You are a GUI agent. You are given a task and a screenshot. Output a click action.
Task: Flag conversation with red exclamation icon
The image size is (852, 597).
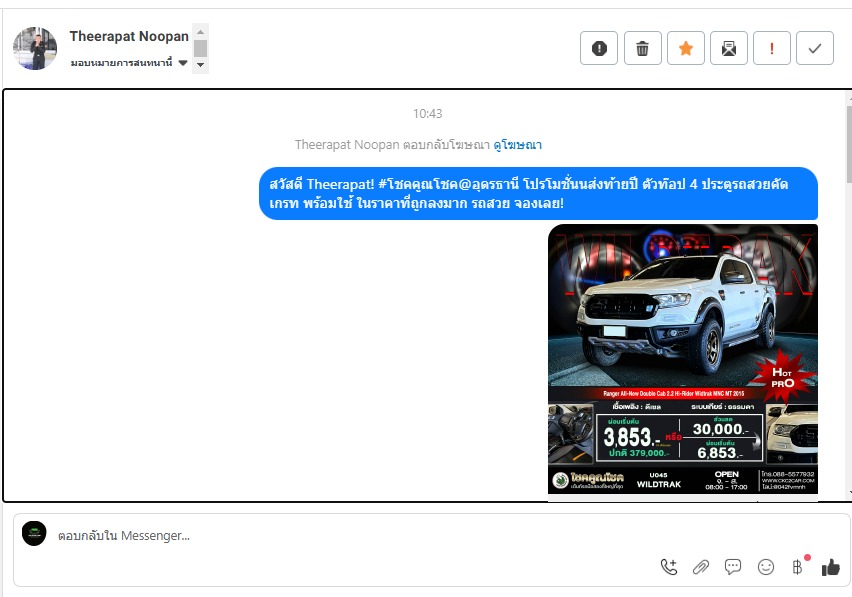(772, 48)
